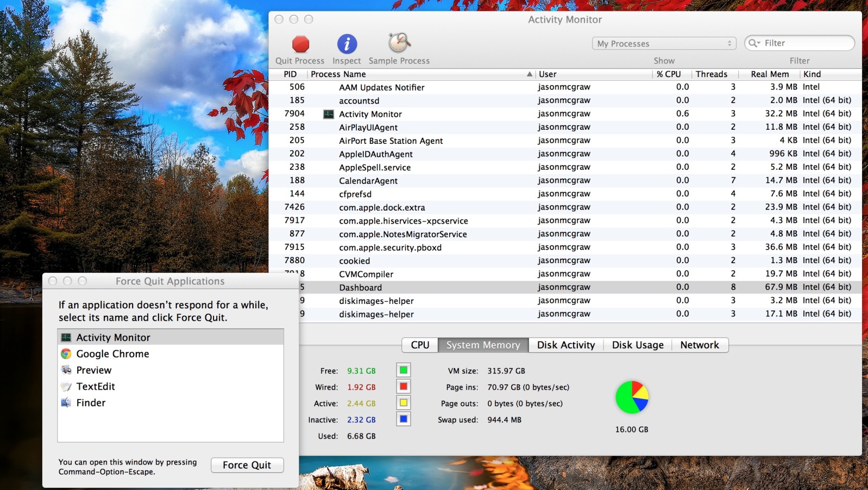Click the red Wired memory color swatch
Screen dimensions: 868x490
click(x=404, y=386)
